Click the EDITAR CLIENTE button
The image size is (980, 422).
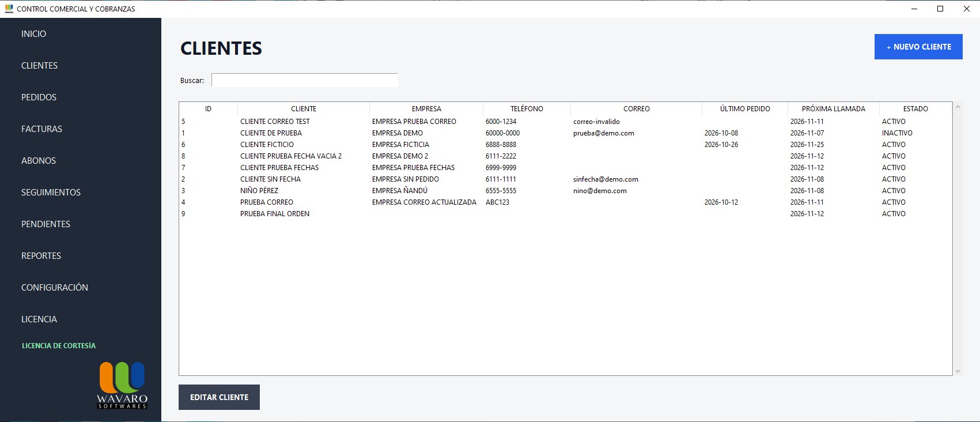click(x=219, y=397)
